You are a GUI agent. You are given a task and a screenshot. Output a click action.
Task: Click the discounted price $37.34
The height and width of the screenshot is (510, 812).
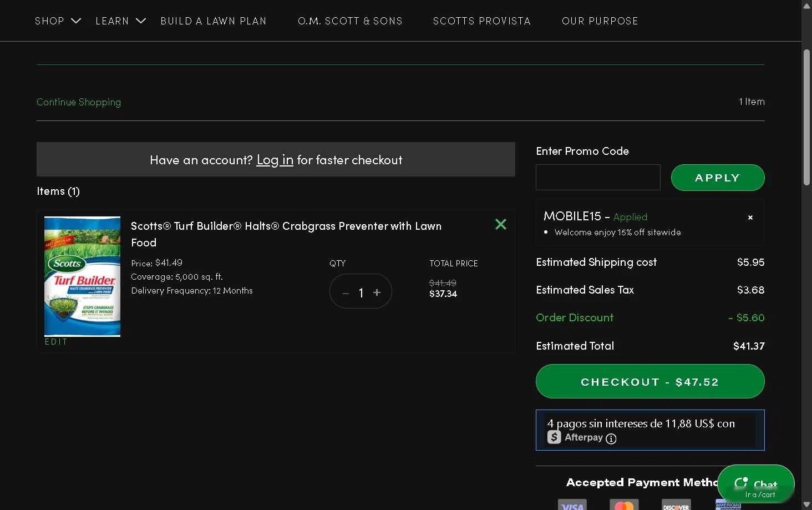coord(443,294)
